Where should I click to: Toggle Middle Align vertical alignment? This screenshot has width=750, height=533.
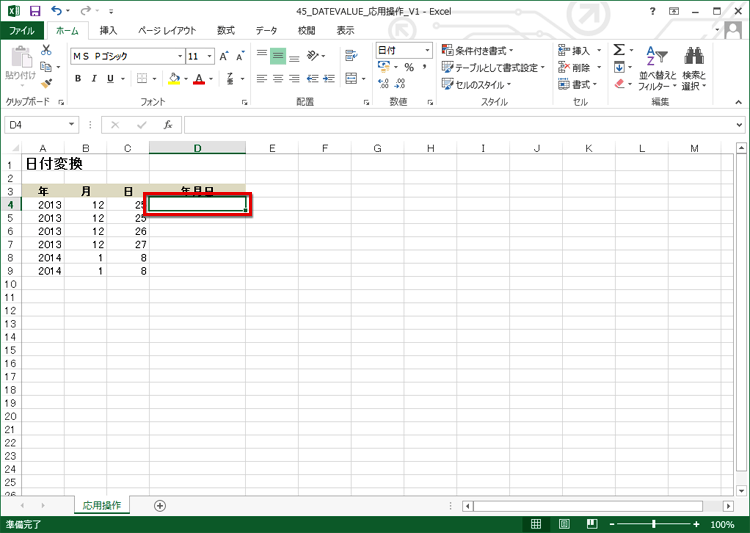click(278, 56)
